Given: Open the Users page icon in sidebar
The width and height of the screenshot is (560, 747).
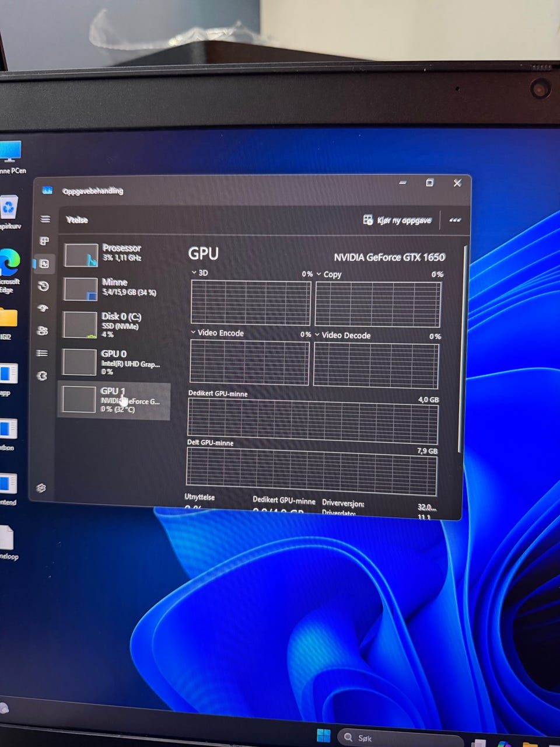Looking at the screenshot, I should (x=43, y=330).
